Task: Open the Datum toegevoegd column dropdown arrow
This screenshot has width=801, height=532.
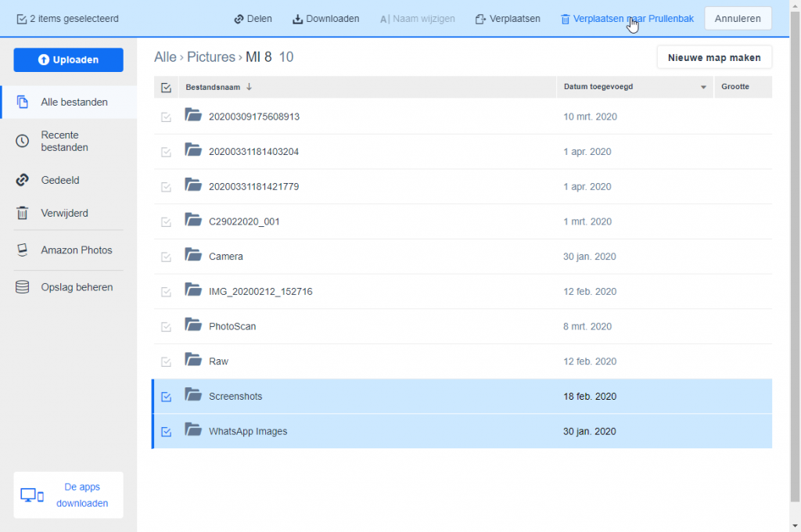Action: coord(703,87)
